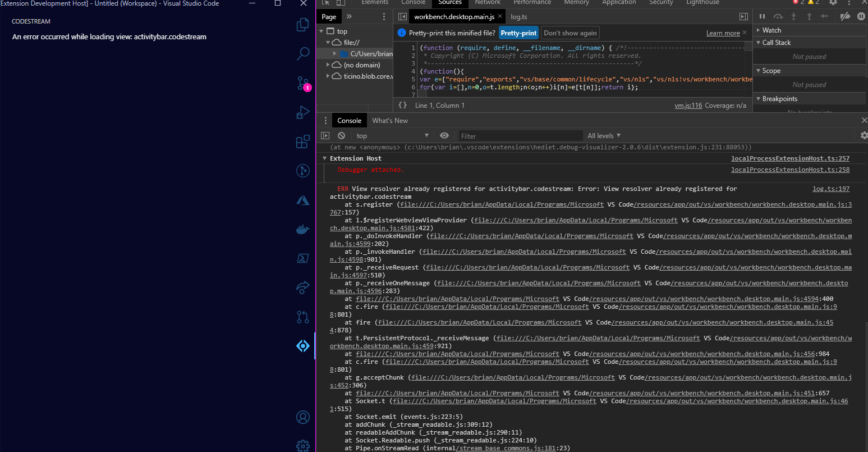Open the log.ts:197 error source link

831,189
